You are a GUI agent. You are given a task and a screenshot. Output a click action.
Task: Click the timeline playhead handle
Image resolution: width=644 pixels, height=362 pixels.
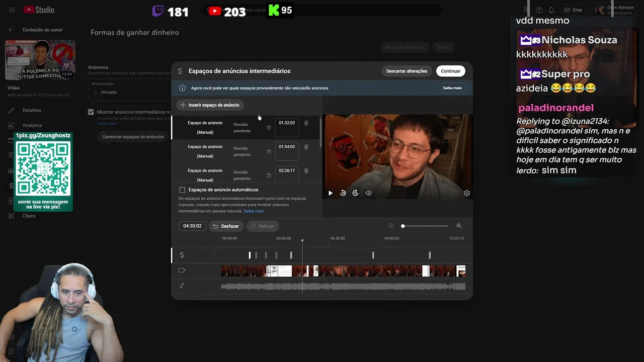pyautogui.click(x=302, y=240)
